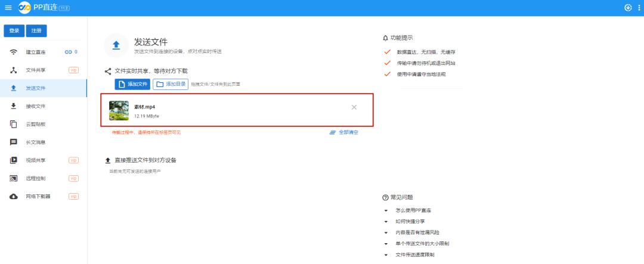This screenshot has height=264, width=644.
Task: Click the 传输中请勿待机或退出网站 tip
Action: coord(426,63)
